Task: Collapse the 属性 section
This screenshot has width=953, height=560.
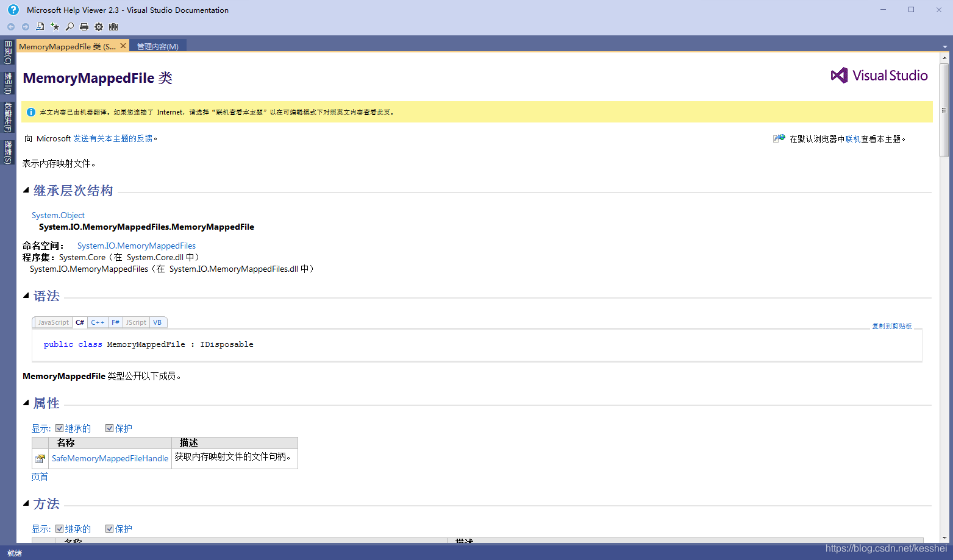Action: coord(26,403)
